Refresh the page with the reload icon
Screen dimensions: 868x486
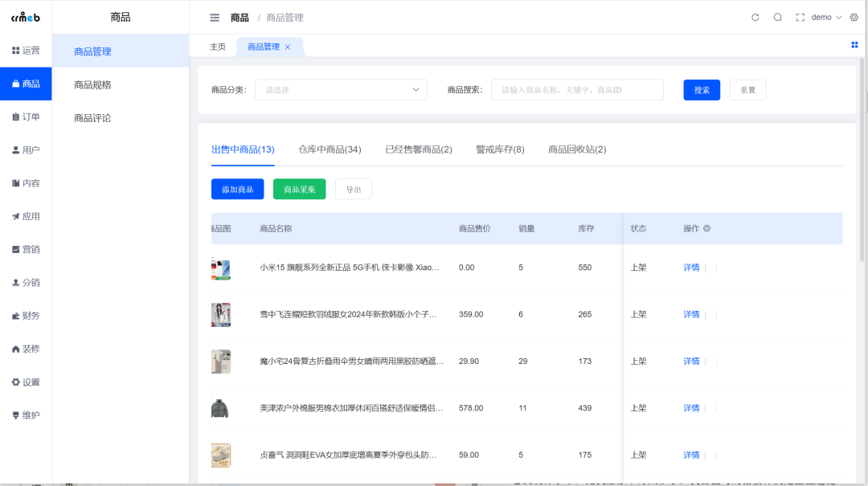click(x=754, y=17)
